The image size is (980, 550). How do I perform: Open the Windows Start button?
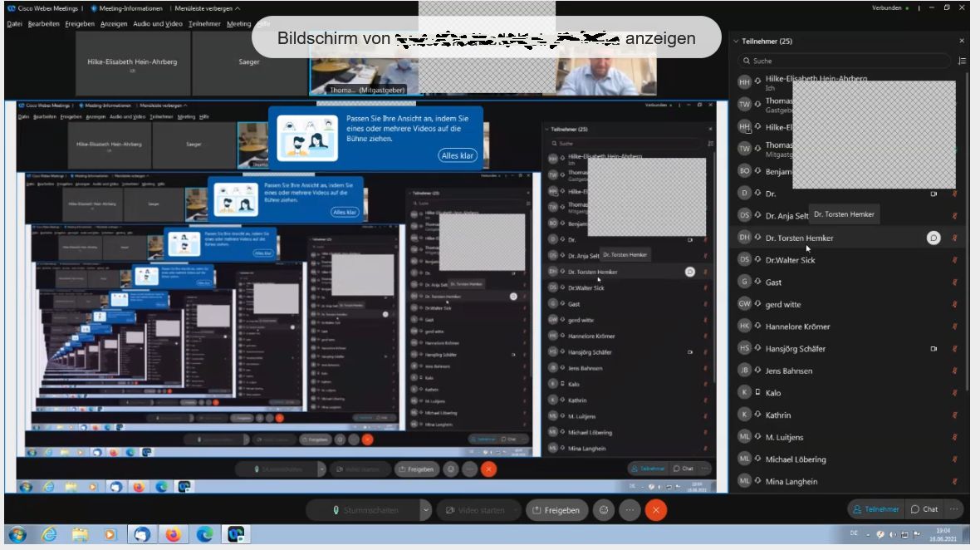click(x=17, y=534)
